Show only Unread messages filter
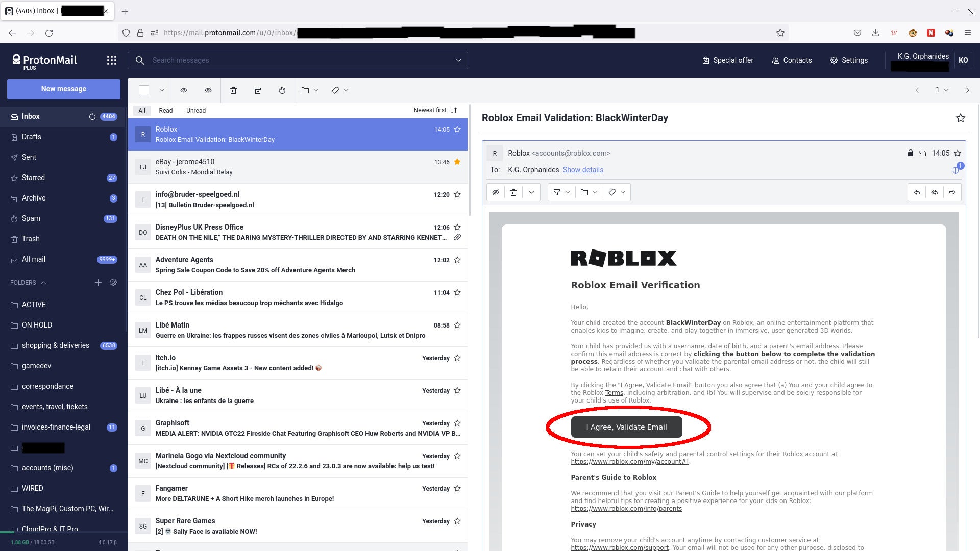Image resolution: width=980 pixels, height=551 pixels. click(x=196, y=110)
